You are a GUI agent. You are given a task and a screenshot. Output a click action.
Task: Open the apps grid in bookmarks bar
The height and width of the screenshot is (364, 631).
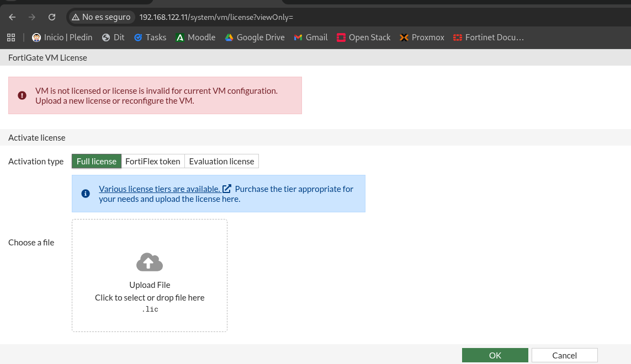(11, 38)
